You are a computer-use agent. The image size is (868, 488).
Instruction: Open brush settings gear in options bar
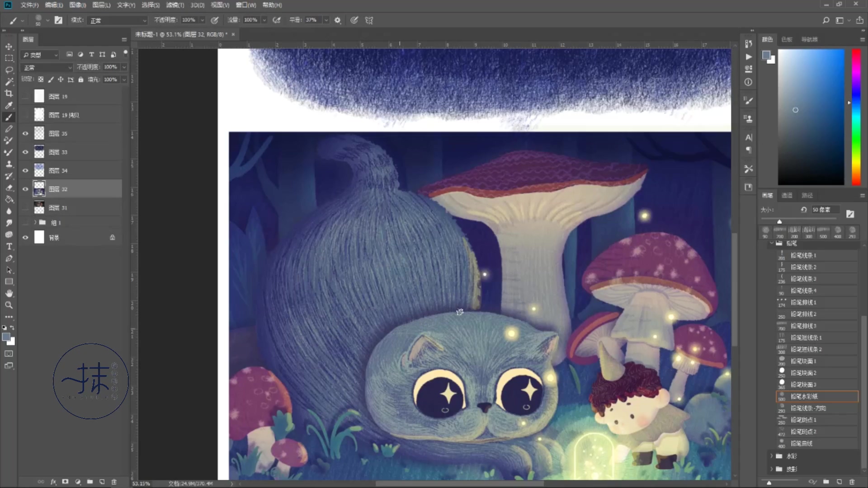[x=337, y=20]
